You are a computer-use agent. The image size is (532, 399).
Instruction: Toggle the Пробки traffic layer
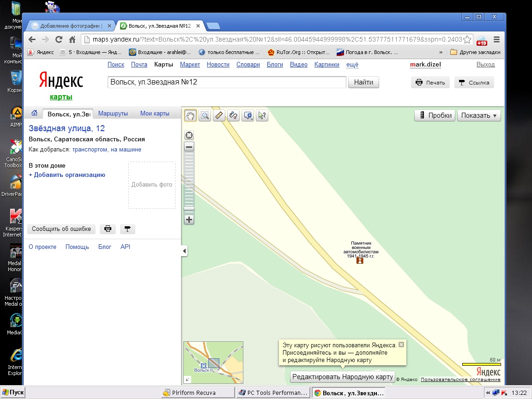point(435,115)
